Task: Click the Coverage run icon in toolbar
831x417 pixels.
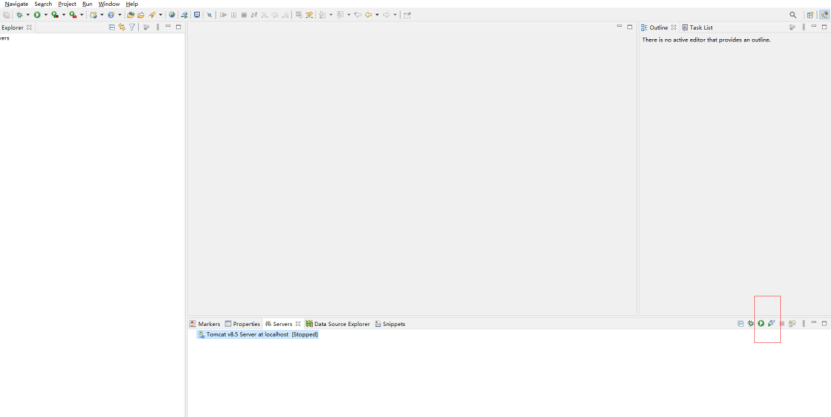Action: tap(55, 15)
